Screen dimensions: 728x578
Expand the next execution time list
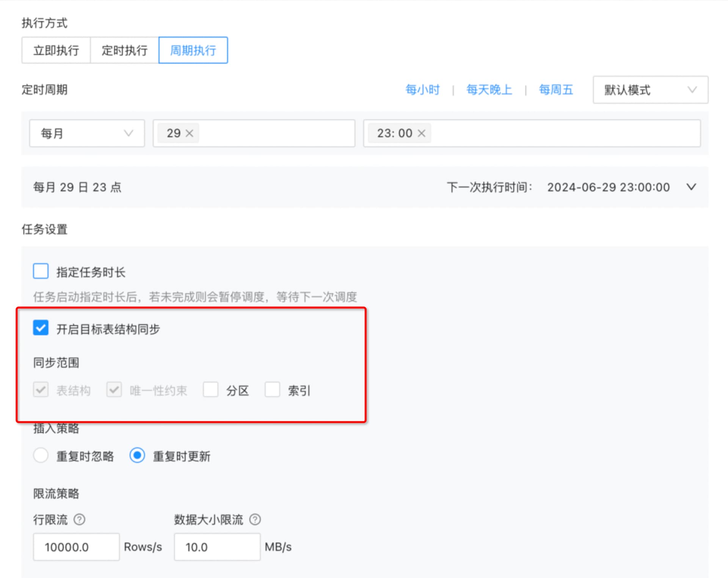(691, 187)
